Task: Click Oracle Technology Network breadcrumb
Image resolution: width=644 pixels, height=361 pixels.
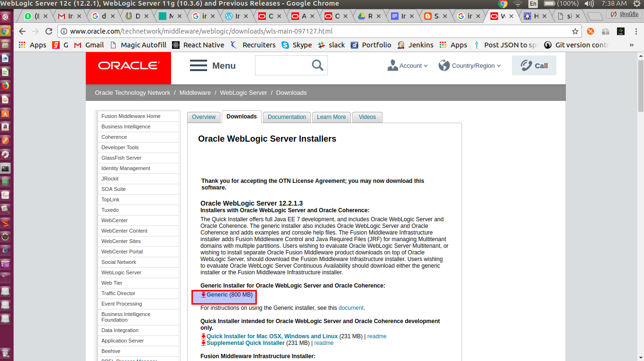Action: tap(132, 93)
